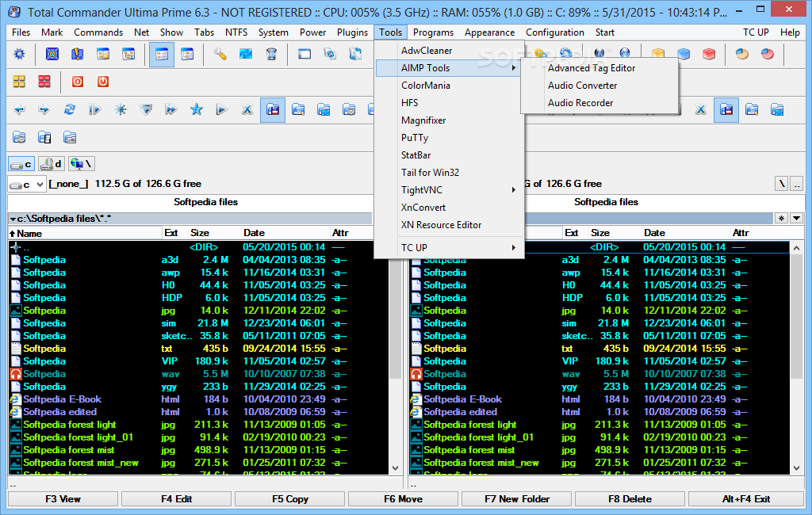
Task: Click the F8 Delete button
Action: pos(630,499)
